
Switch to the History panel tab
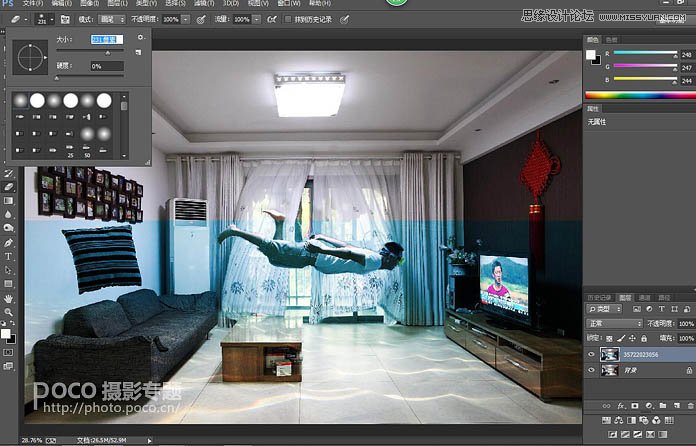pyautogui.click(x=600, y=297)
